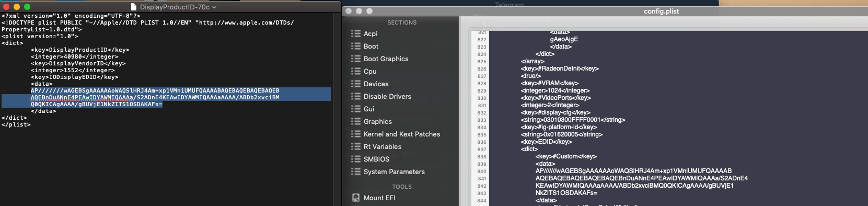Select Kernel and Kext Patches section

click(x=402, y=134)
